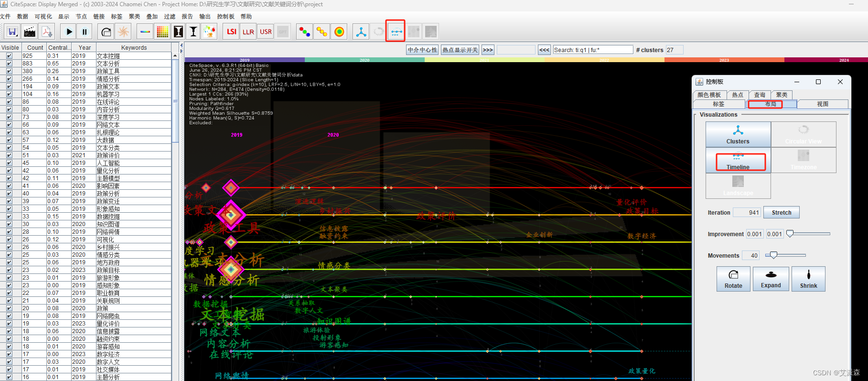Click the yellow linked circles icon
This screenshot has width=868, height=381.
tap(322, 32)
